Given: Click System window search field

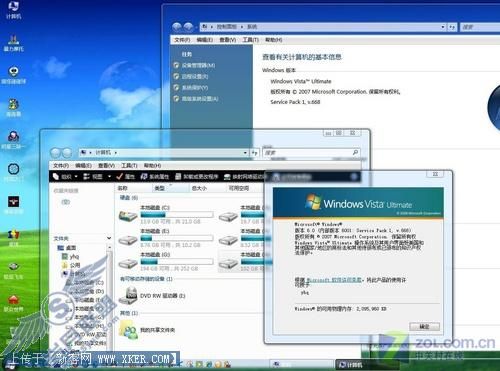Looking at the screenshot, I should pyautogui.click(x=480, y=27).
